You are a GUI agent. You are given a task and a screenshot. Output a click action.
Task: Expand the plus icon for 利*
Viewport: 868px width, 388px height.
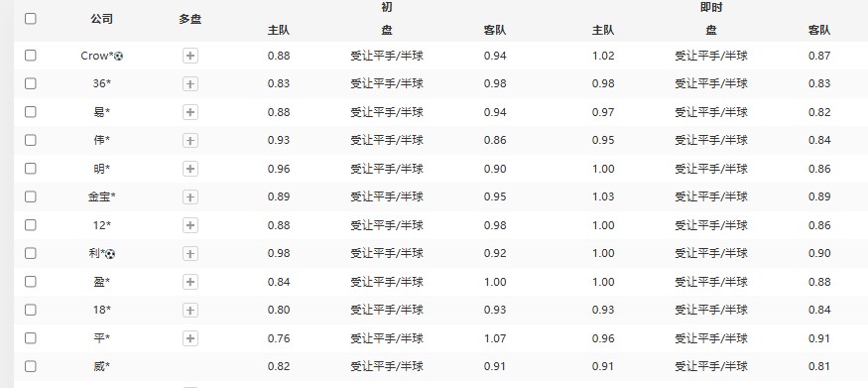pyautogui.click(x=190, y=253)
